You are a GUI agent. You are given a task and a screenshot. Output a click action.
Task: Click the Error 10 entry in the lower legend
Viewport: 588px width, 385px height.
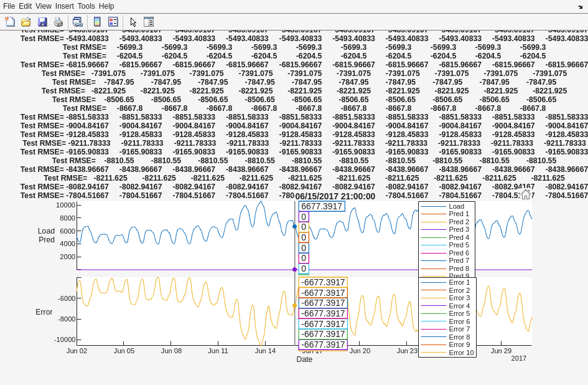(x=461, y=353)
